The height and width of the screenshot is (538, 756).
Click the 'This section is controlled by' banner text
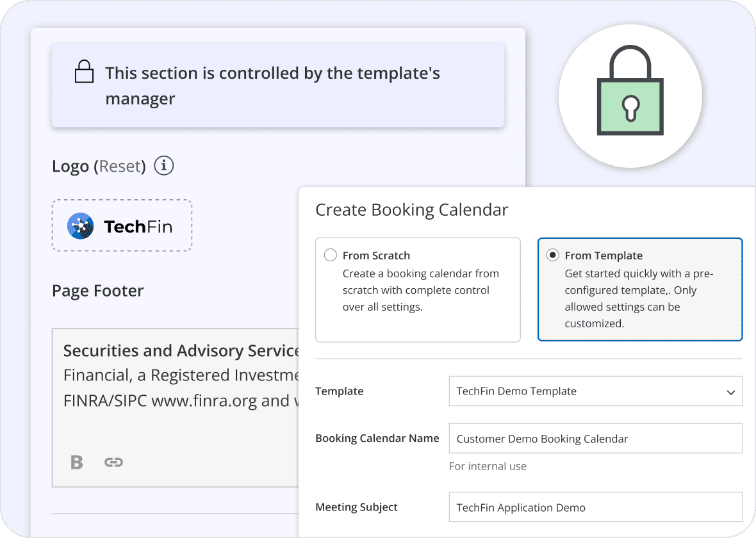pos(272,86)
